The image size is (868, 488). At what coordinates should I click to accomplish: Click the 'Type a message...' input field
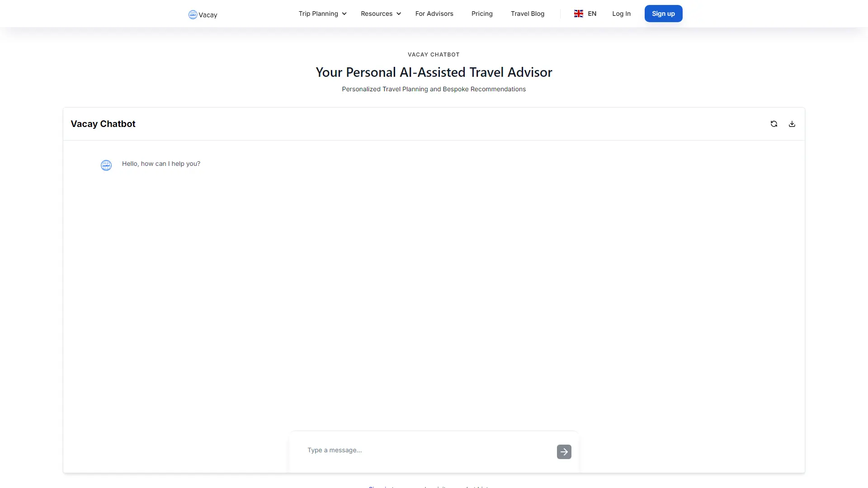[425, 450]
